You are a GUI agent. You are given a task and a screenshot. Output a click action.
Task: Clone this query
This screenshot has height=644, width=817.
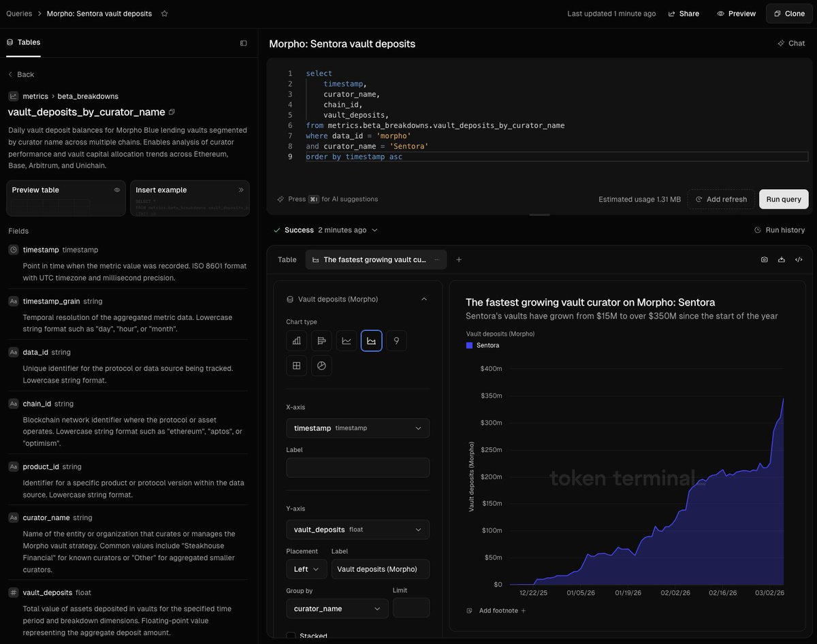click(788, 14)
